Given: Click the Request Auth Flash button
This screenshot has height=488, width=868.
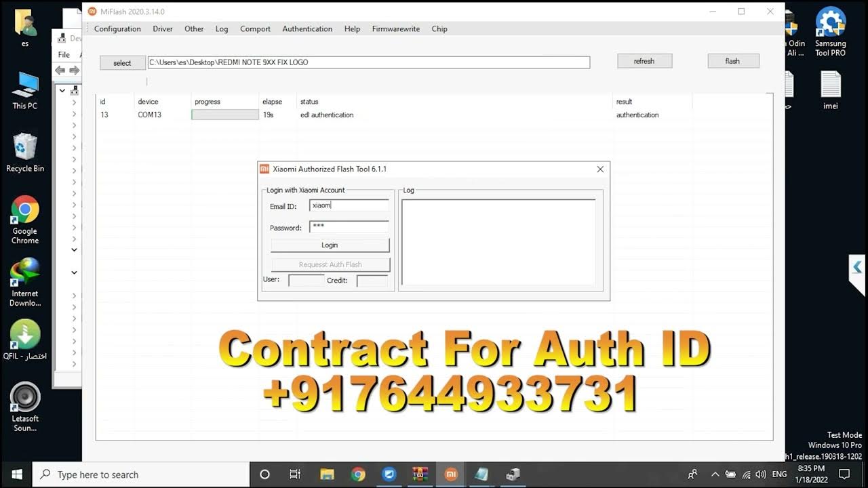Looking at the screenshot, I should (x=330, y=264).
